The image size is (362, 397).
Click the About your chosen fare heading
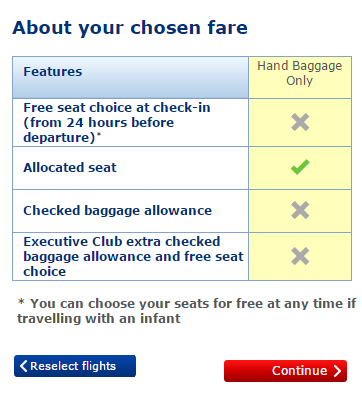(x=130, y=28)
